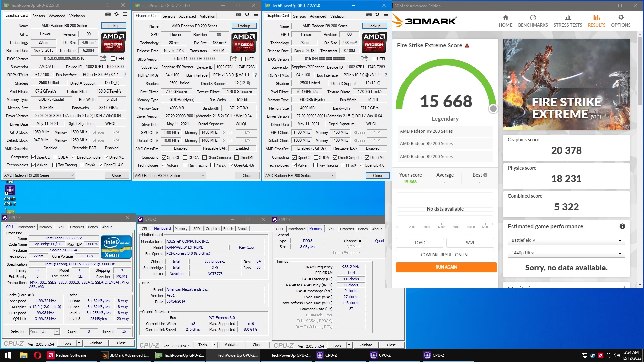The image size is (644, 362).
Task: Open 3DMark BENCHMARKS section
Action: [x=533, y=21]
